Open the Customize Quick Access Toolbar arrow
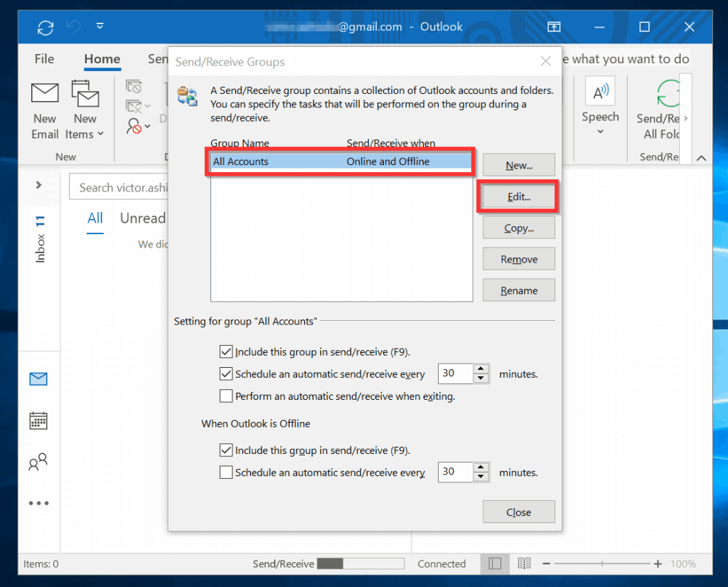The height and width of the screenshot is (587, 728). [x=100, y=26]
